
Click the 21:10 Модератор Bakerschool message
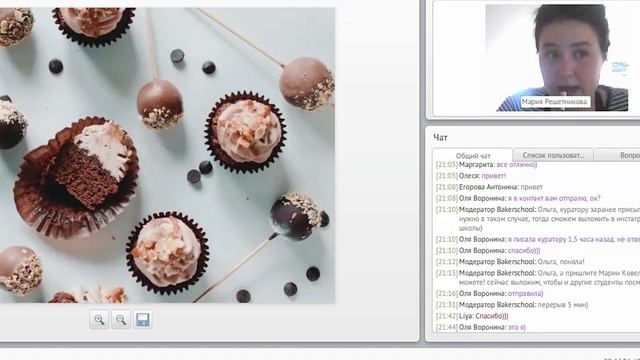click(538, 219)
